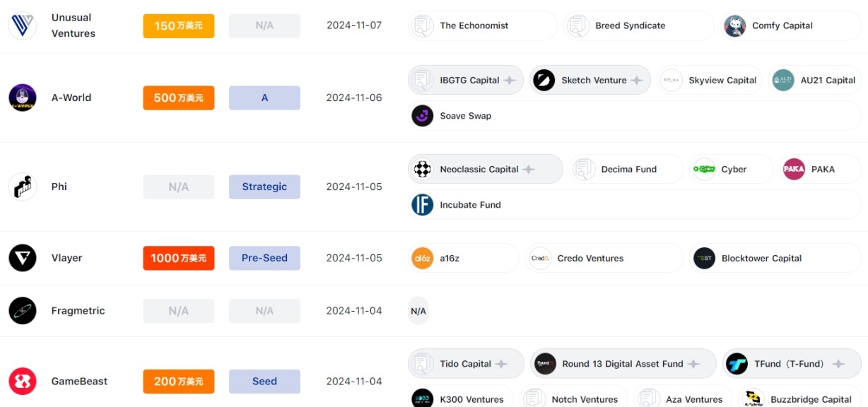The height and width of the screenshot is (407, 868).
Task: Open the Unusual Ventures logo icon
Action: point(22,25)
